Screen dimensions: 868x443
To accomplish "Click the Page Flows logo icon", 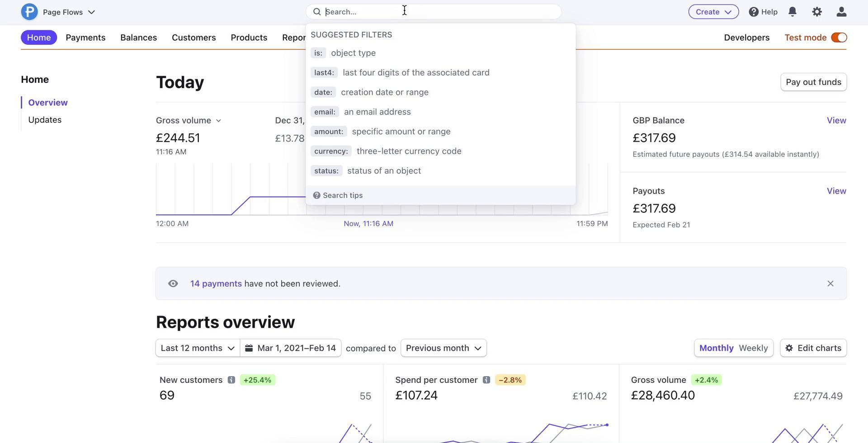I will pyautogui.click(x=29, y=12).
